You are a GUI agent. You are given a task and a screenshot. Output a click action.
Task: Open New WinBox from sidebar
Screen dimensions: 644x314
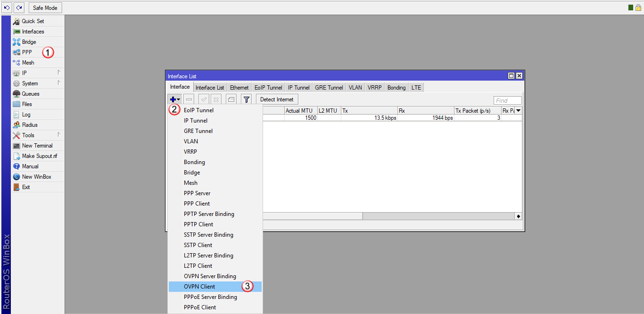coord(38,177)
